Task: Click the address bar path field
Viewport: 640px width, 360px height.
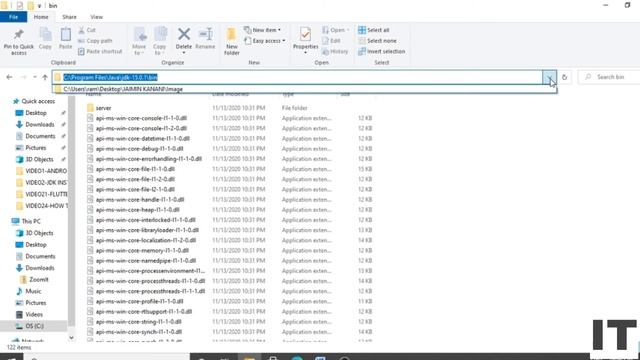Action: tap(297, 77)
